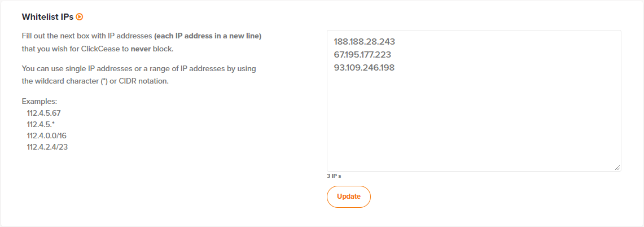Click the textarea resize handle corner
This screenshot has width=644, height=227.
click(x=617, y=167)
